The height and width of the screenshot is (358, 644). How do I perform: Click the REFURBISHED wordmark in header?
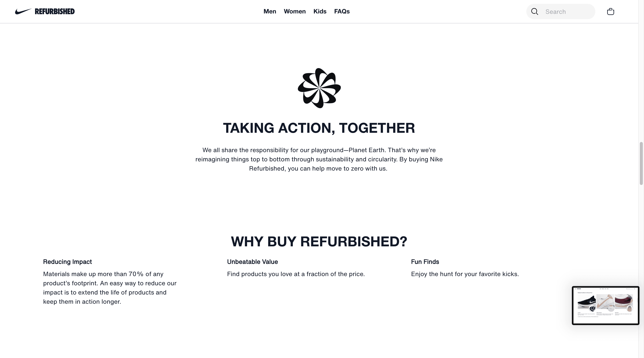click(x=54, y=12)
